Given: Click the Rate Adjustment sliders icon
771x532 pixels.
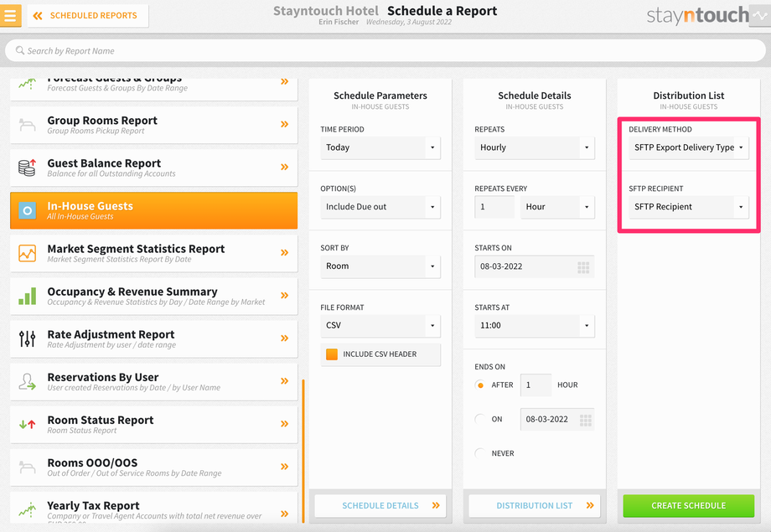Looking at the screenshot, I should [x=27, y=338].
